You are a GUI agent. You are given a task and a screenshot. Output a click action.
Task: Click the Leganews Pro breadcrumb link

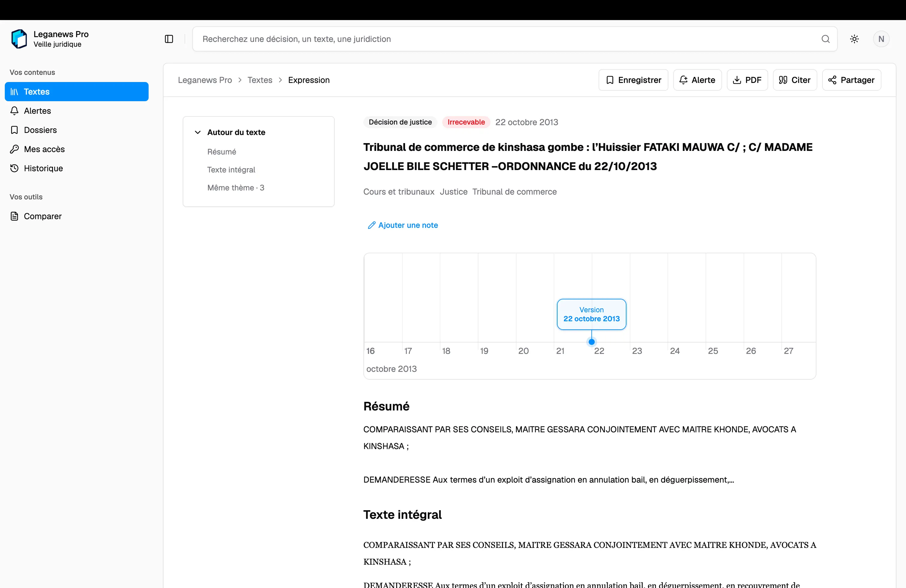pyautogui.click(x=205, y=80)
